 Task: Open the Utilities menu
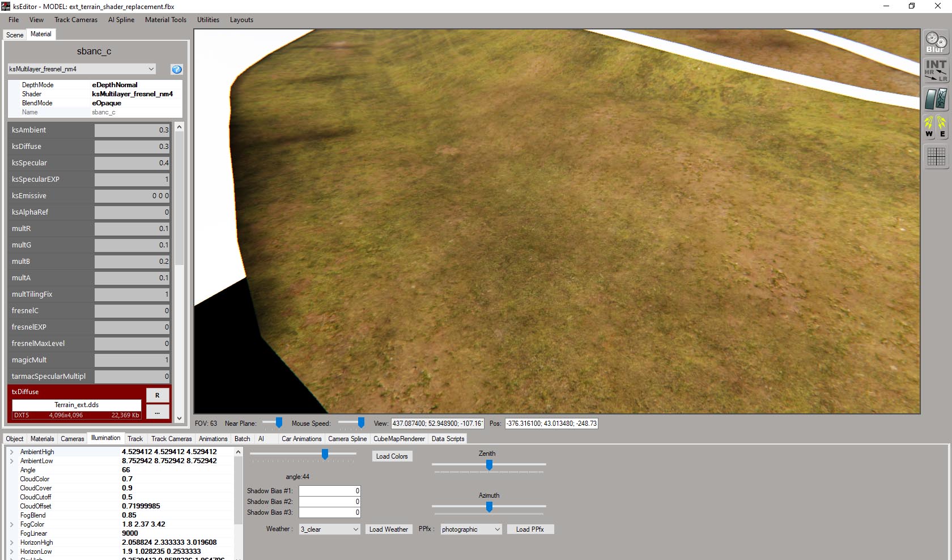208,20
